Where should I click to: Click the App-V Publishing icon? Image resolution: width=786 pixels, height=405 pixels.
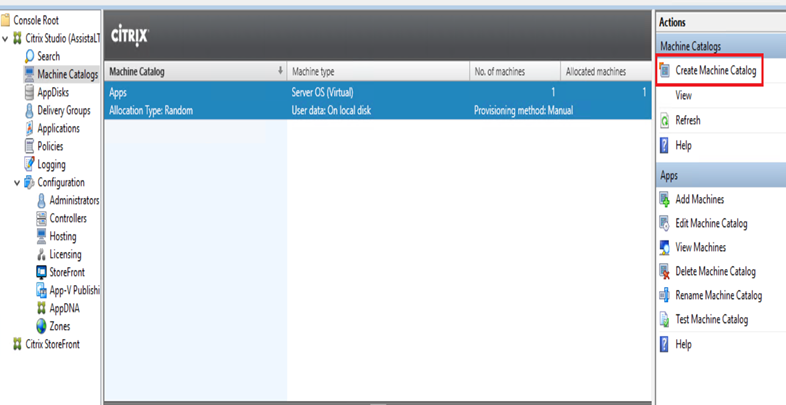click(x=42, y=290)
